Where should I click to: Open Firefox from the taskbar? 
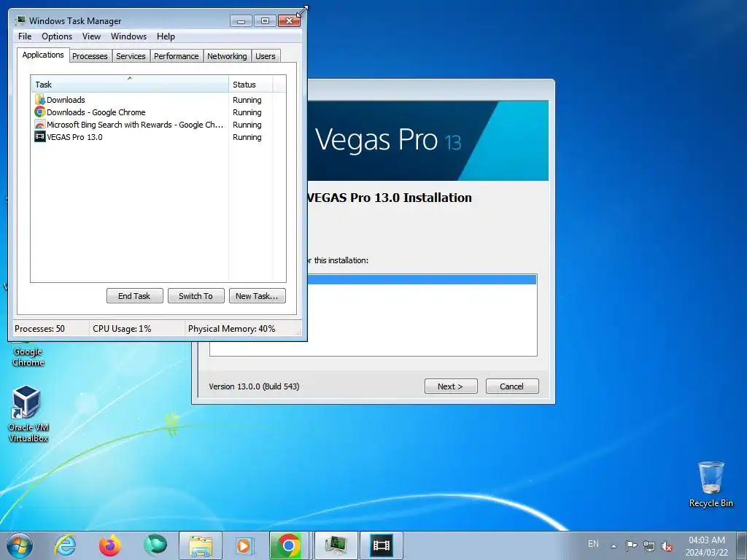110,545
